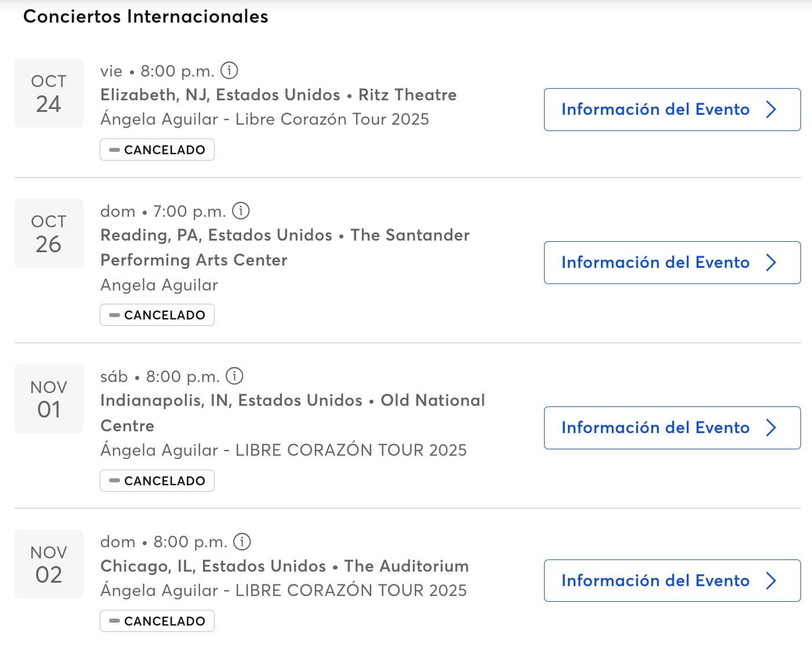This screenshot has width=812, height=647.
Task: Click Reading, PA Santander venue title
Action: 284,247
